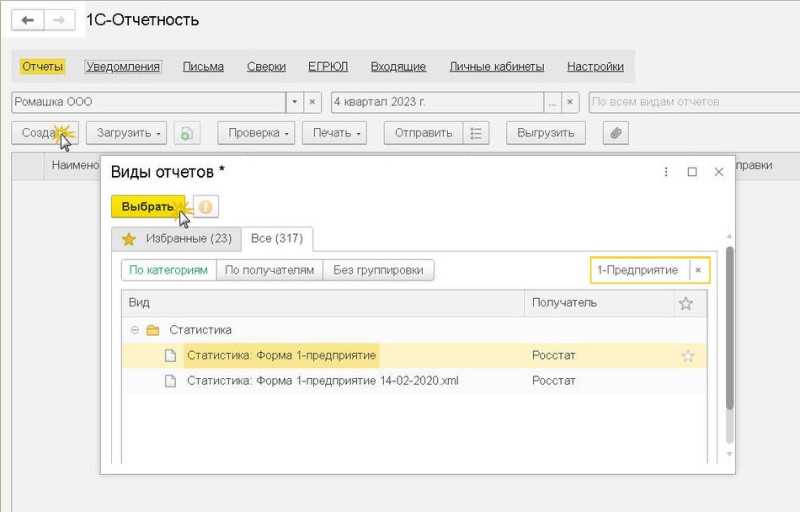Screen dimensions: 800x512
Task: Click the green refresh icon button
Action: [x=187, y=133]
